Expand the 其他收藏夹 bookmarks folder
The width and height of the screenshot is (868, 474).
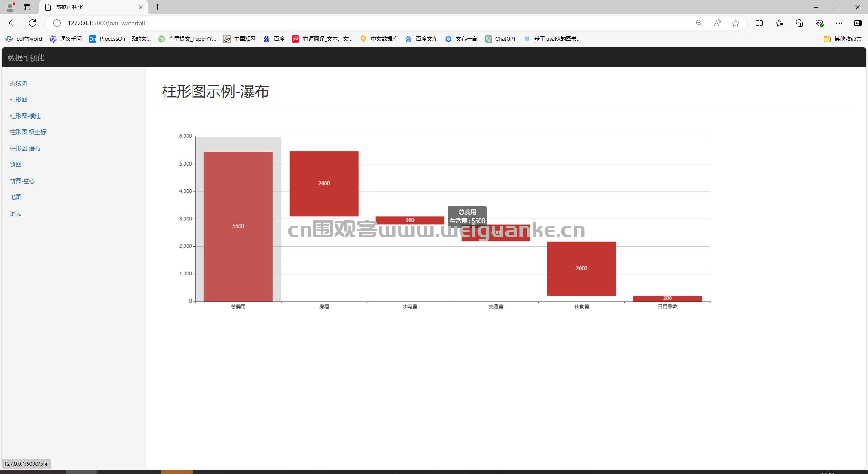[843, 39]
